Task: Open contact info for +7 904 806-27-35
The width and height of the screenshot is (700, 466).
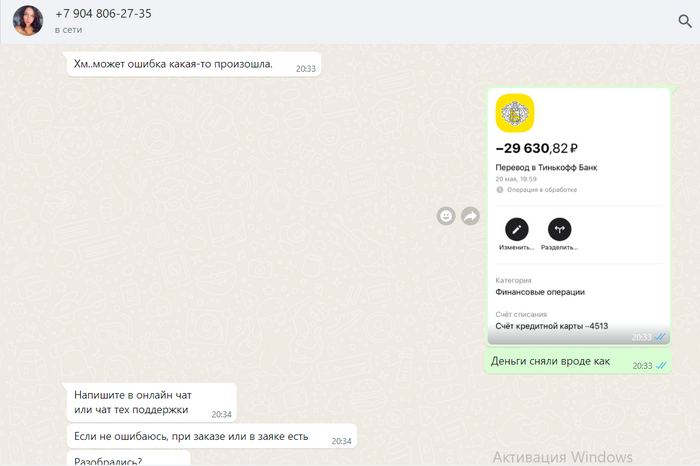Action: pos(103,14)
